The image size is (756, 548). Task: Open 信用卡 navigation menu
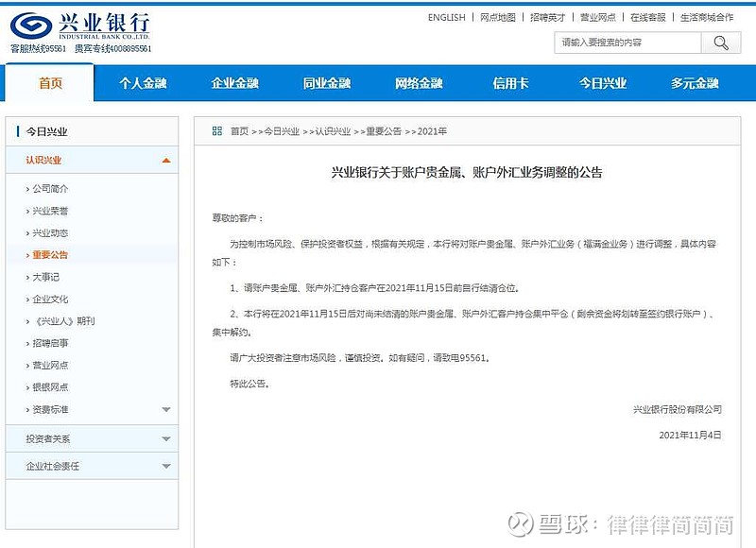tap(510, 83)
